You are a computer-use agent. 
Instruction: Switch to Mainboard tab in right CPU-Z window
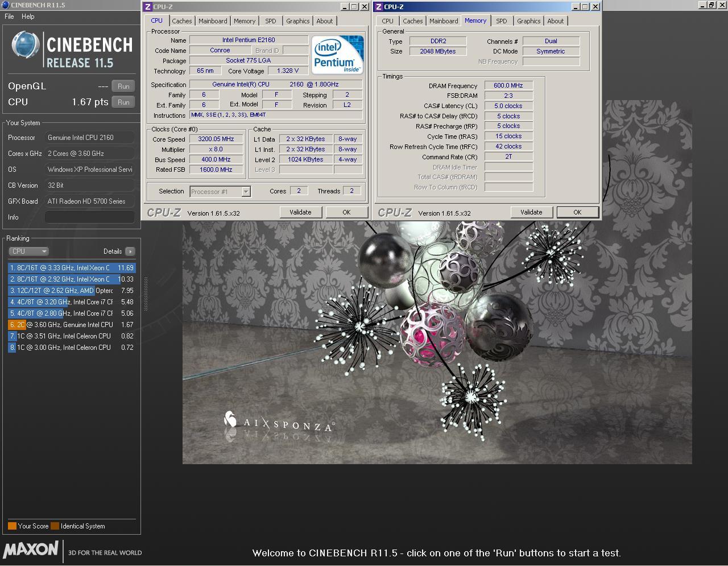pos(444,21)
